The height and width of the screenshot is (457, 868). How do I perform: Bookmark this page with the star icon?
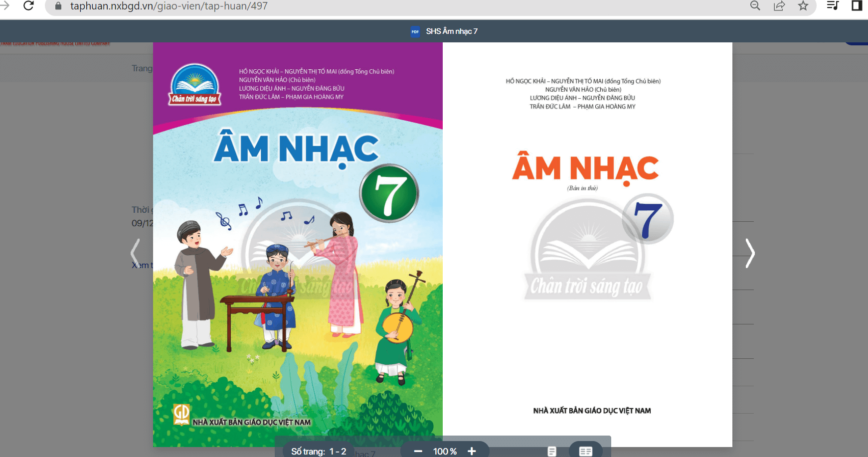point(803,6)
